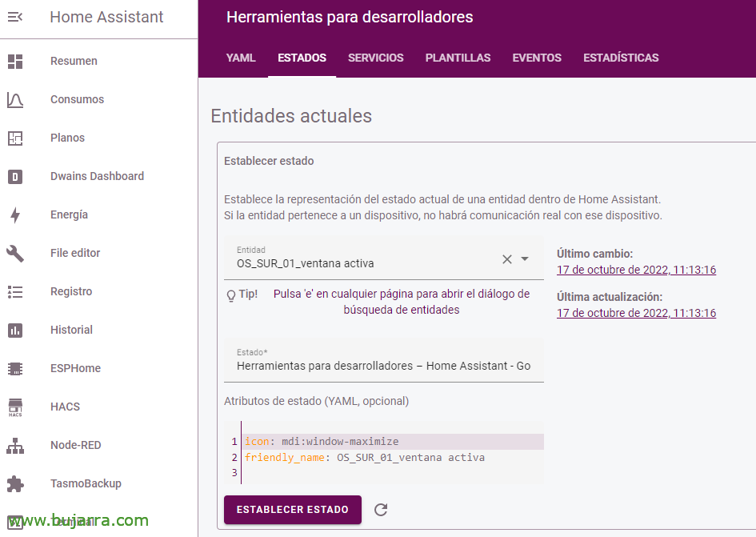Open Consumos in the sidebar
This screenshot has width=756, height=537.
[x=77, y=99]
